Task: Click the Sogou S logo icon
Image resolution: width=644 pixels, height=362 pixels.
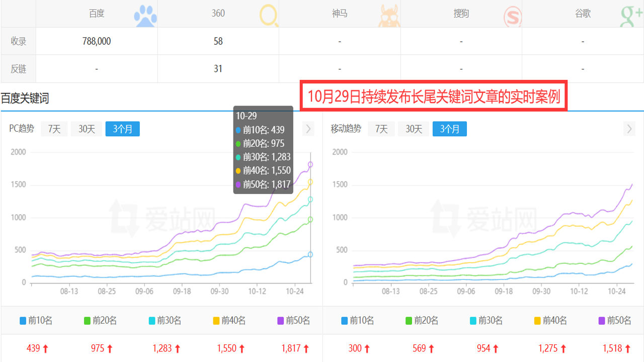Action: click(513, 17)
